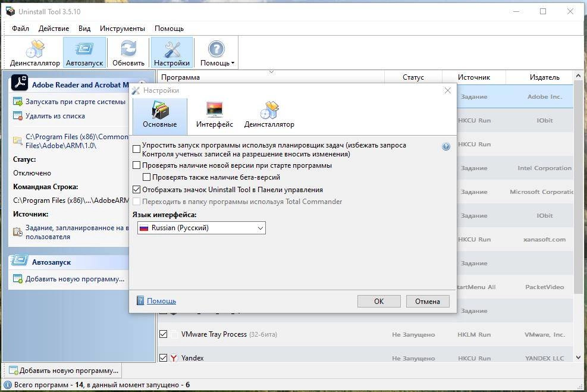
Task: Click the HKLM Run source cell
Action: pyautogui.click(x=474, y=335)
